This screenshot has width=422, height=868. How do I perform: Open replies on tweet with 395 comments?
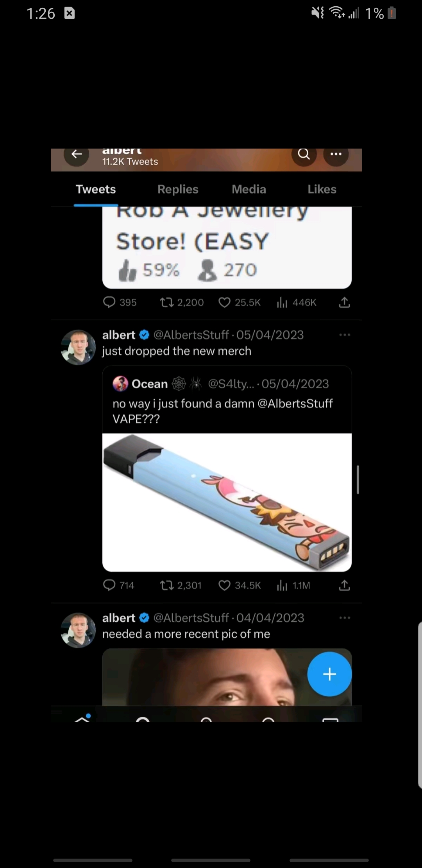coord(109,302)
